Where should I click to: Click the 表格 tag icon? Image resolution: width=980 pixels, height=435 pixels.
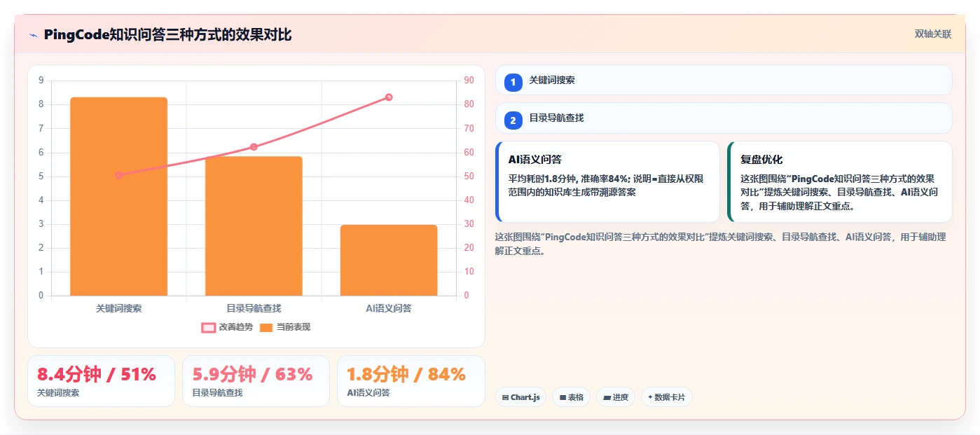(563, 398)
